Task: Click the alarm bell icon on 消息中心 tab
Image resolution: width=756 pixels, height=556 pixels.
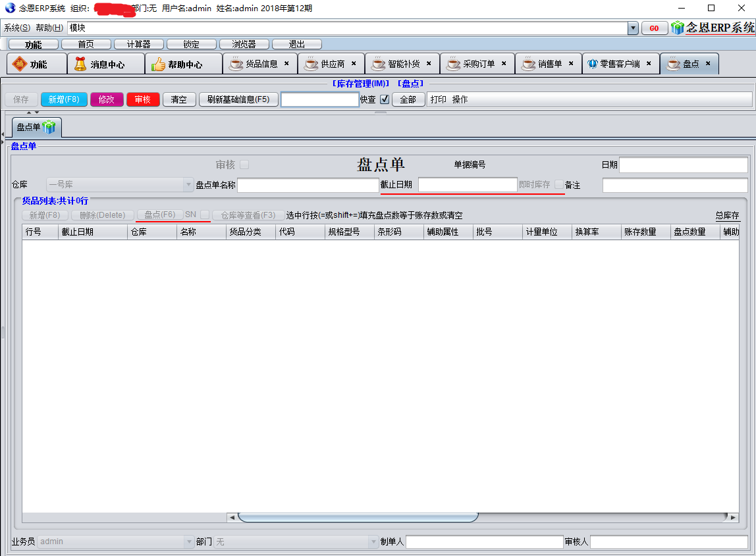Action: click(81, 63)
